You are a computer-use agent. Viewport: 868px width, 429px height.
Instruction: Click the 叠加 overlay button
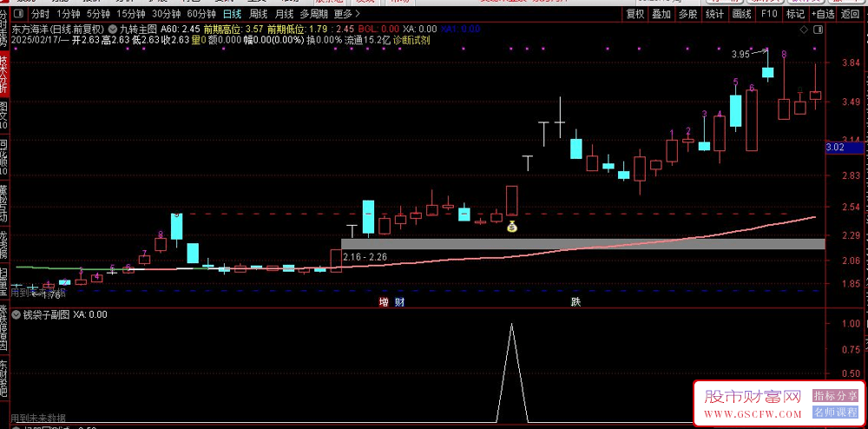tap(661, 14)
